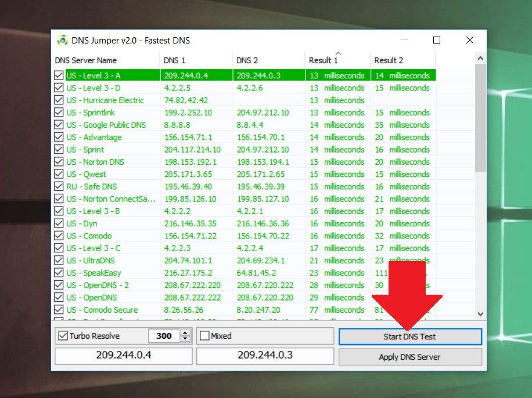Maximize the DNS Jumper window
Screen dimensions: 532x398
click(x=437, y=40)
